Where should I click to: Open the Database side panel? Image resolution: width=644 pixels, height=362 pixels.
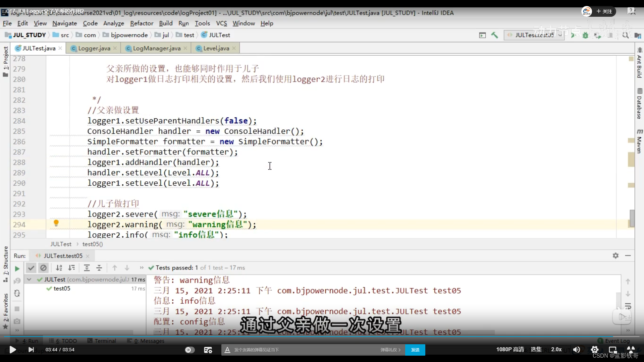click(639, 104)
